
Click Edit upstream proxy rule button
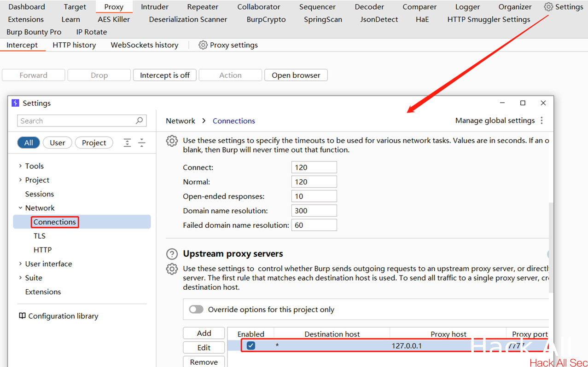204,348
